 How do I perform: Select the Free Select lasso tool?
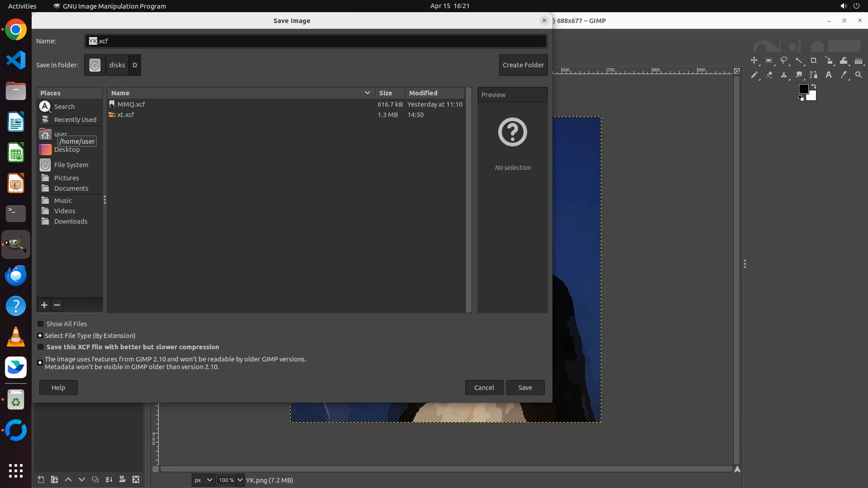pyautogui.click(x=784, y=61)
